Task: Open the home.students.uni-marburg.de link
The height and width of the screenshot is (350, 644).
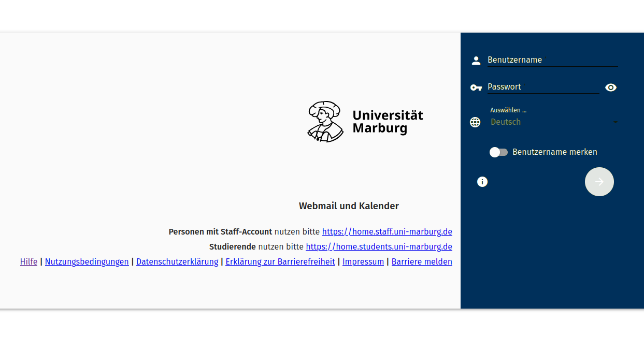Action: (x=379, y=246)
